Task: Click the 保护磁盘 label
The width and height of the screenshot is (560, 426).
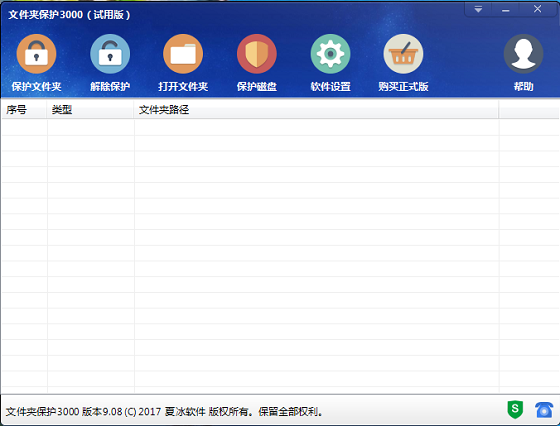Action: (x=257, y=86)
